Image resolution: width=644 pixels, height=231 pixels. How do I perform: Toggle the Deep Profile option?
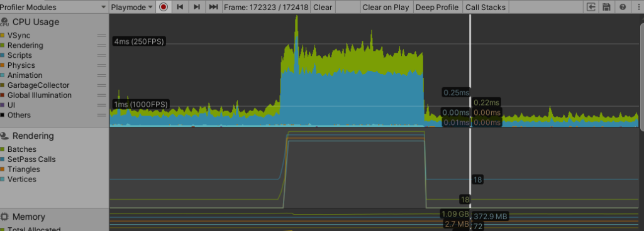click(437, 7)
